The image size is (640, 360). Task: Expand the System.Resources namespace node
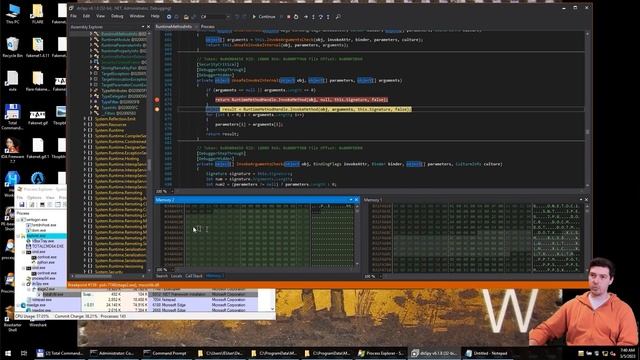(x=85, y=124)
